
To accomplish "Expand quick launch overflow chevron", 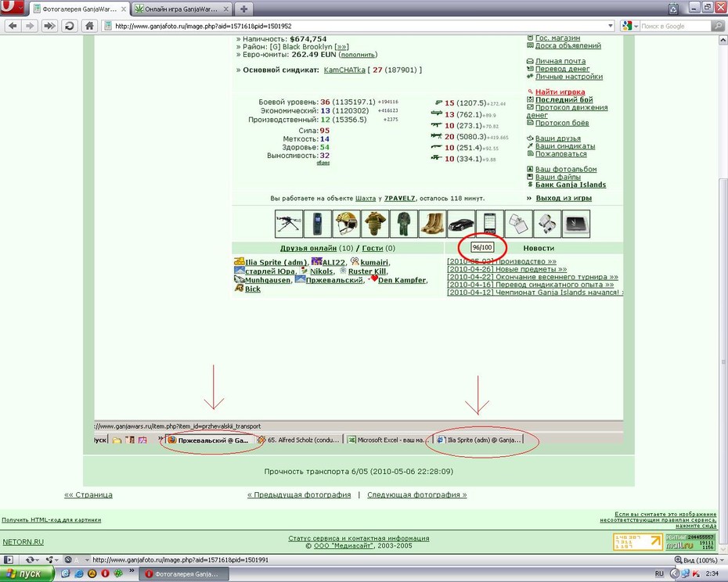I will coord(132,571).
